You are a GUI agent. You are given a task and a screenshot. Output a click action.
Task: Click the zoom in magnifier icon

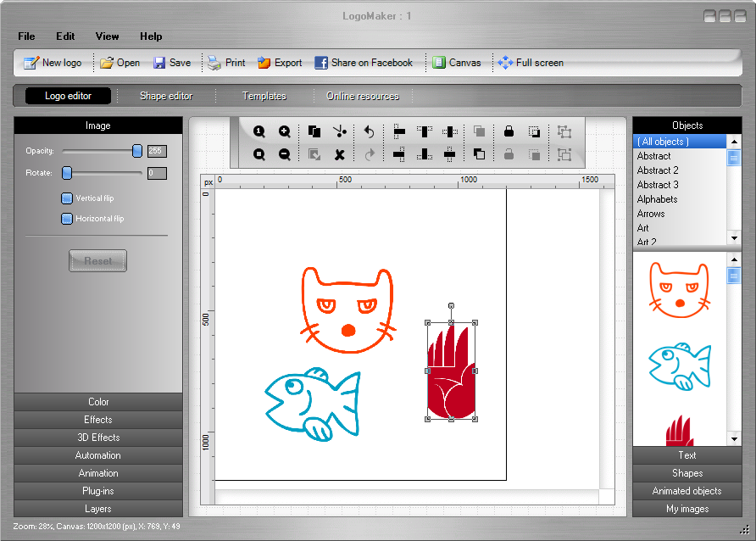click(285, 131)
